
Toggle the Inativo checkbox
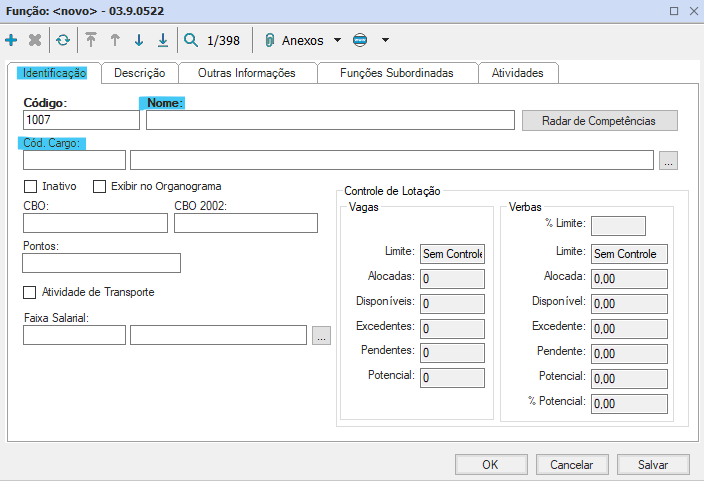tap(30, 186)
